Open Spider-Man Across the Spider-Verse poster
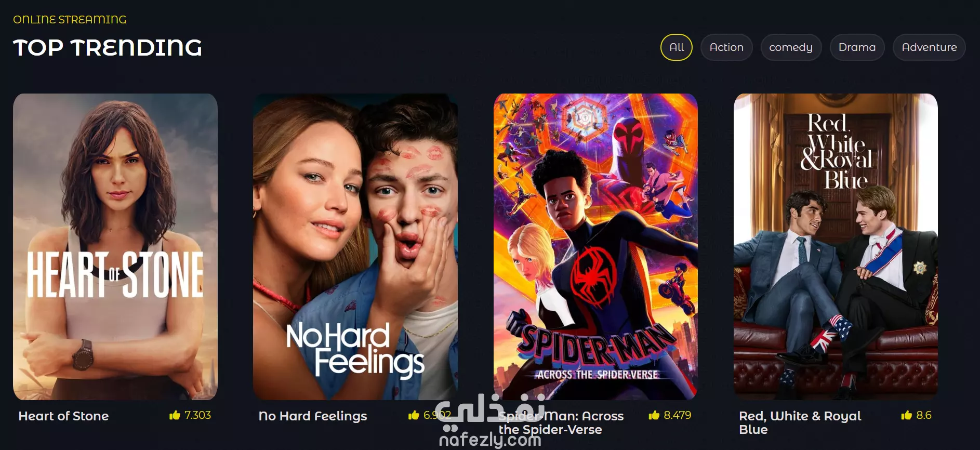The height and width of the screenshot is (450, 980). tap(595, 247)
